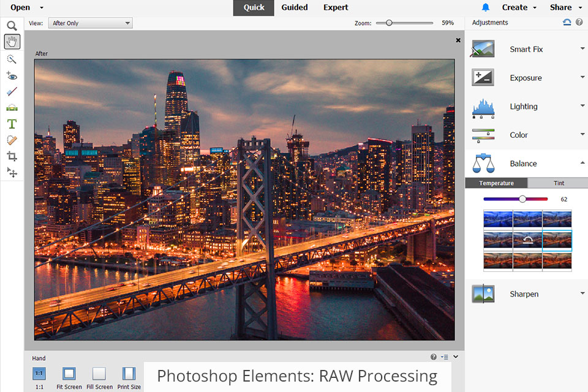Open the tool options panel menu icon
This screenshot has height=392, width=588.
pyautogui.click(x=445, y=357)
